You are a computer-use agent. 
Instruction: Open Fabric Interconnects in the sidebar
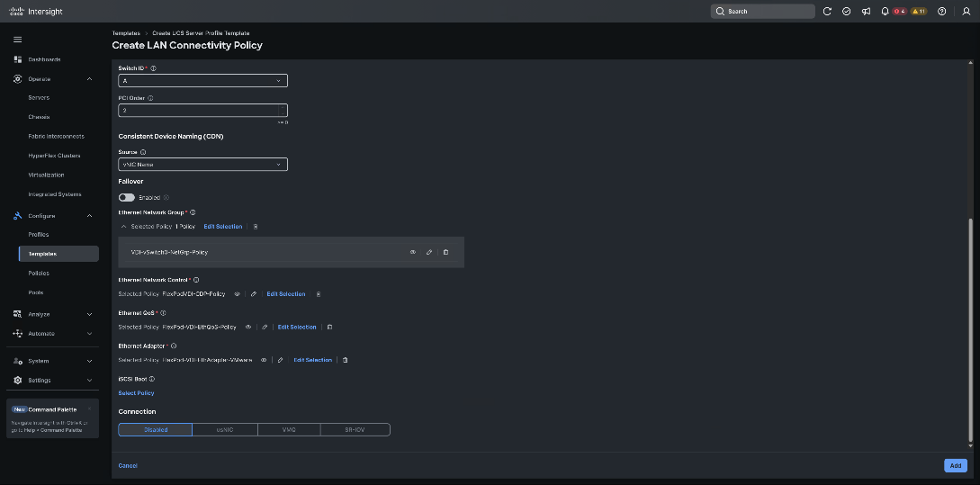57,136
